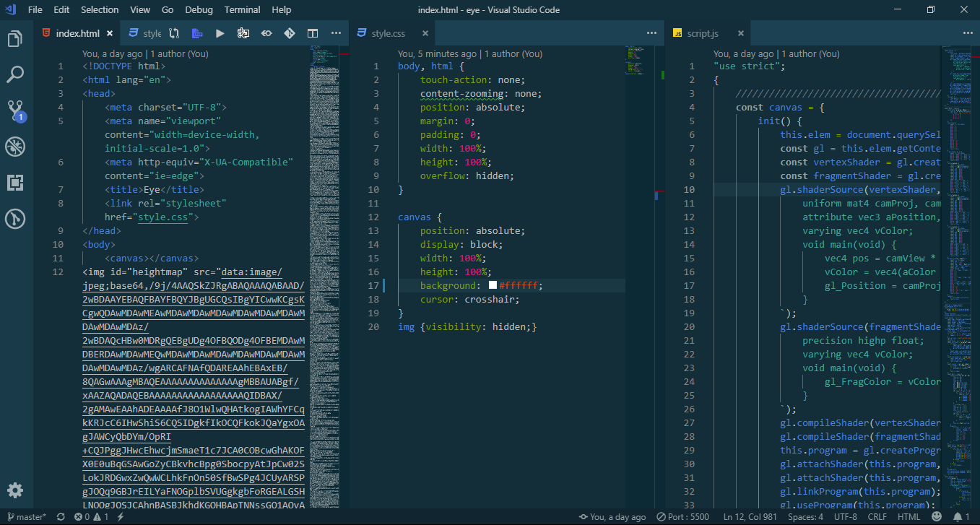Click the notifications bell in status bar
This screenshot has width=980, height=525.
958,517
